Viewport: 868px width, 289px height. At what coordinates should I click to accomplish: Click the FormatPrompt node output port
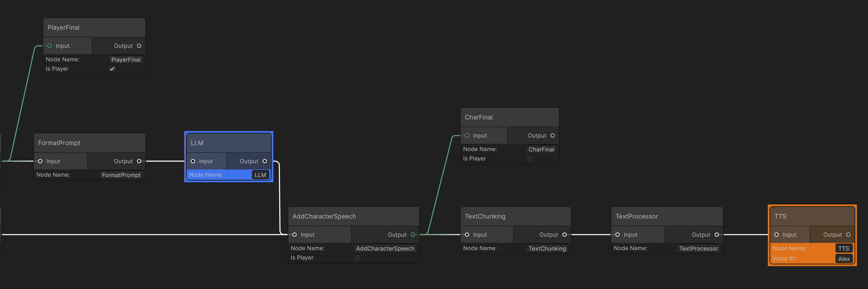click(139, 161)
